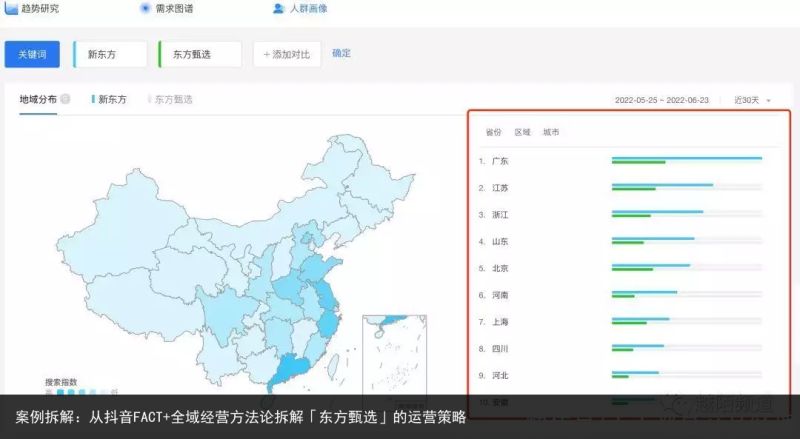Image resolution: width=800 pixels, height=439 pixels.
Task: Select the 新东方 keyword field
Action: pyautogui.click(x=110, y=54)
